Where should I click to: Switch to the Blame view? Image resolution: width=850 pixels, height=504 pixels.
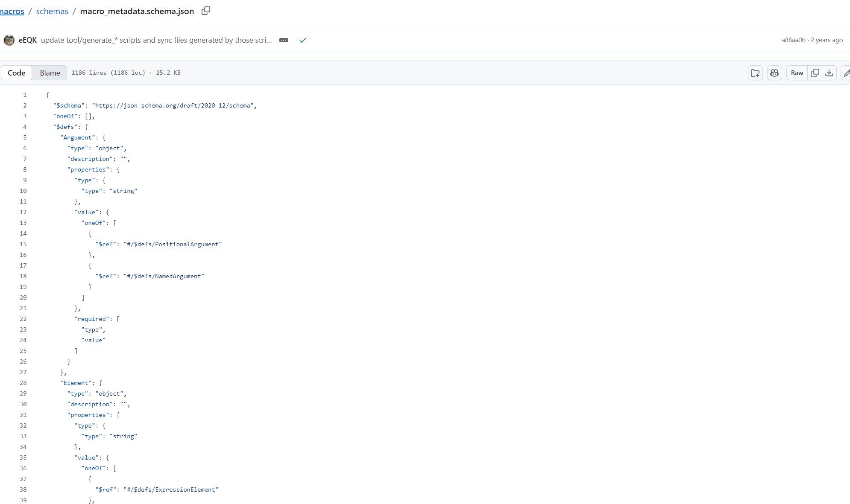point(50,73)
